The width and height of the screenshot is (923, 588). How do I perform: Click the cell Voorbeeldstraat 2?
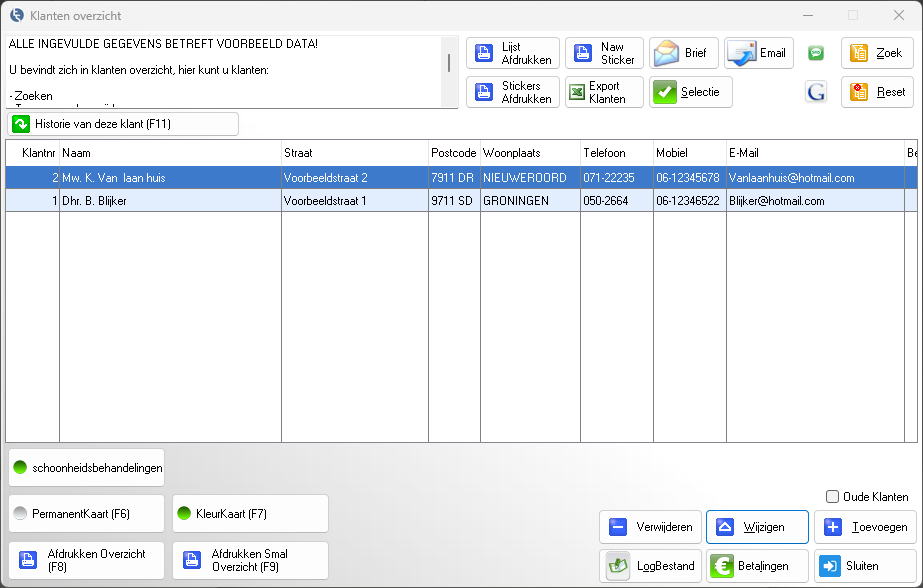click(355, 178)
